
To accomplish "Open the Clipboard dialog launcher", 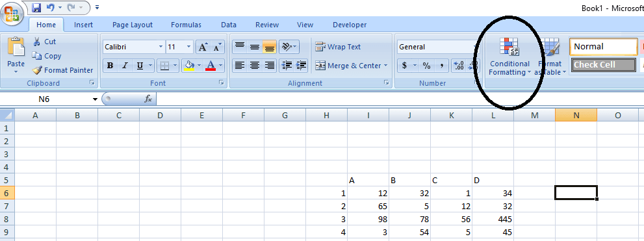I will tap(92, 83).
